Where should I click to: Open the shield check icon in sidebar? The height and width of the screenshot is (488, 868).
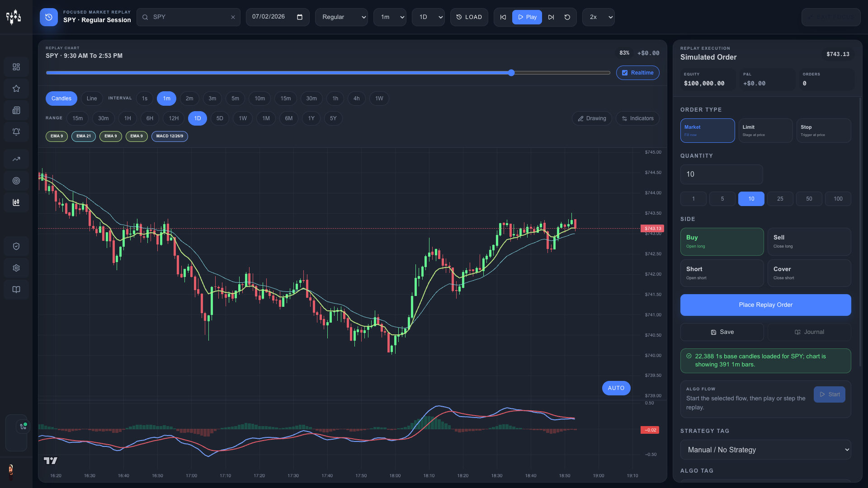[x=16, y=246]
